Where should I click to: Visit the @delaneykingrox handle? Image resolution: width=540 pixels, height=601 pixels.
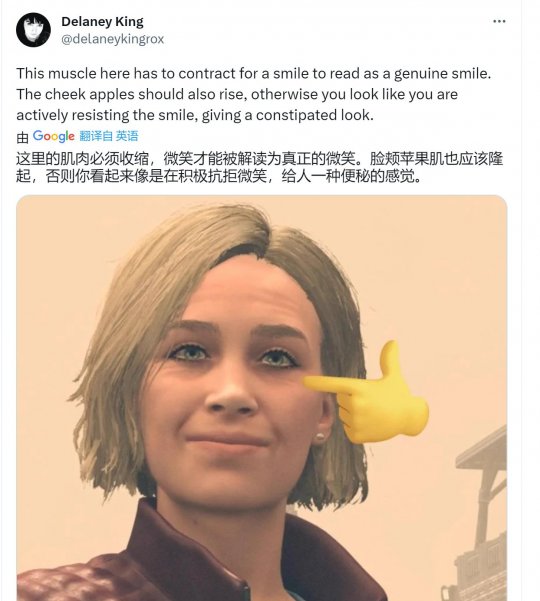[x=113, y=39]
